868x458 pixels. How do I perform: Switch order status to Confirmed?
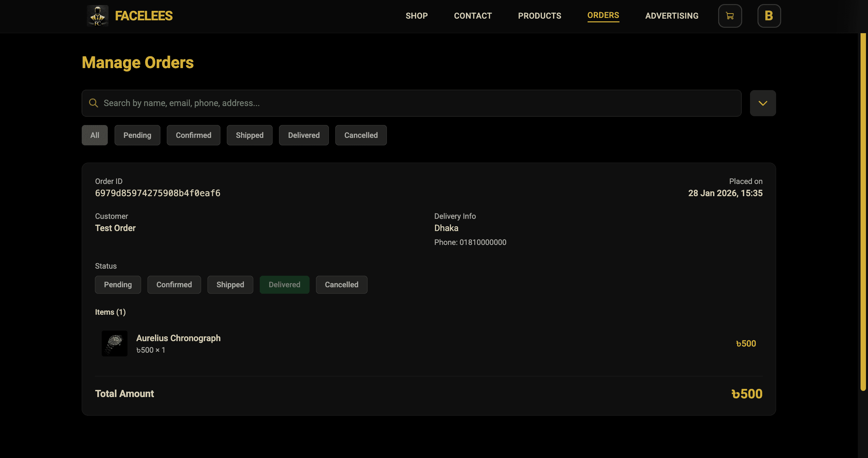click(x=174, y=285)
